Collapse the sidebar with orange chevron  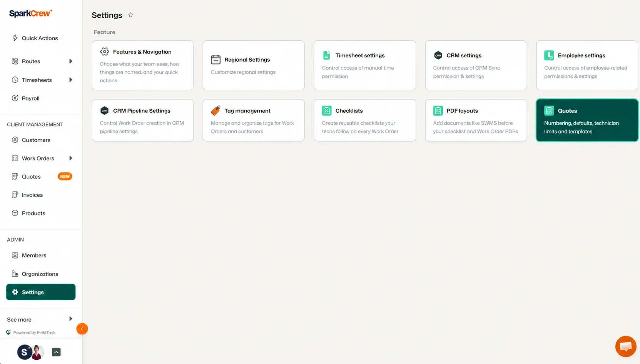coord(82,329)
